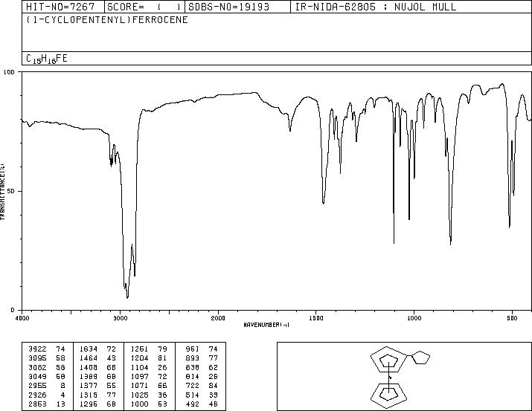
Task: Select the IR-NIDA-62805 : NUJOL MULL label
Action: 376,7
